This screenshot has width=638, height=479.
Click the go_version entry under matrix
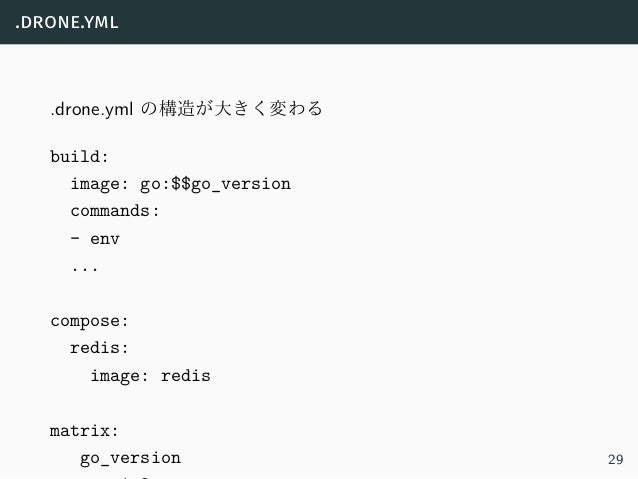(x=130, y=459)
